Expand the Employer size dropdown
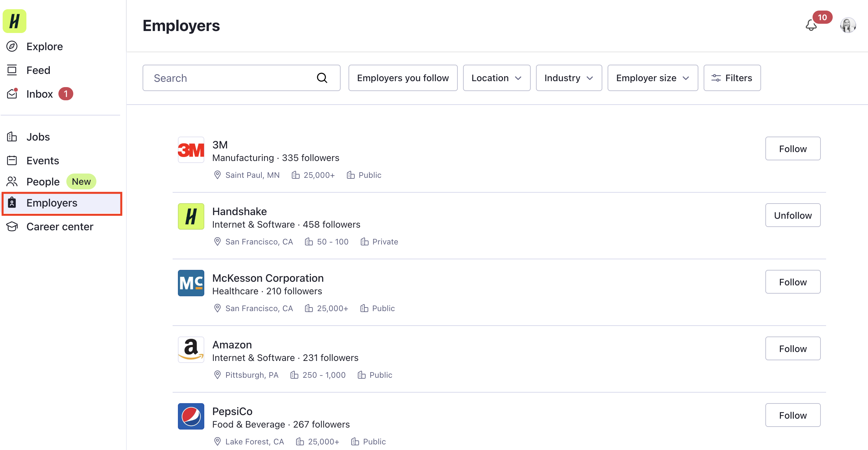This screenshot has height=450, width=868. click(653, 78)
